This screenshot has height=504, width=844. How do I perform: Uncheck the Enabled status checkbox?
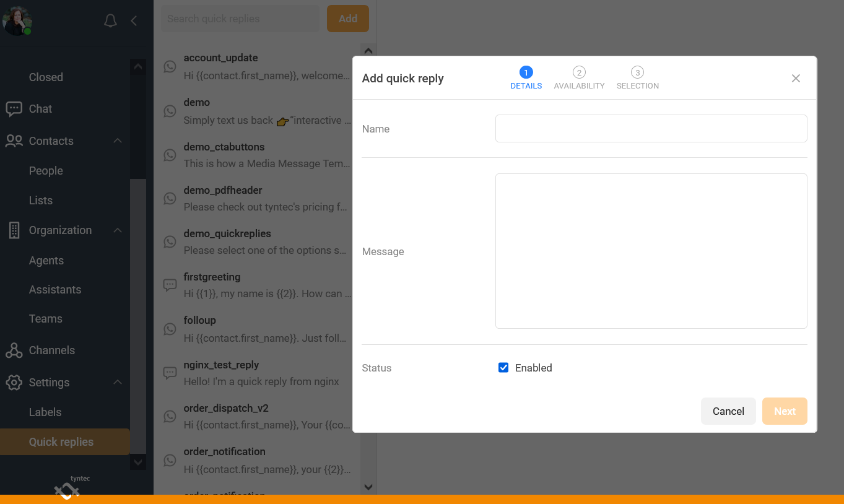pyautogui.click(x=503, y=368)
